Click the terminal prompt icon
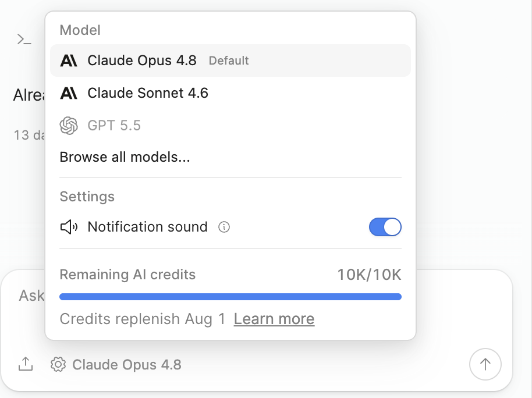The image size is (532, 398). click(24, 40)
